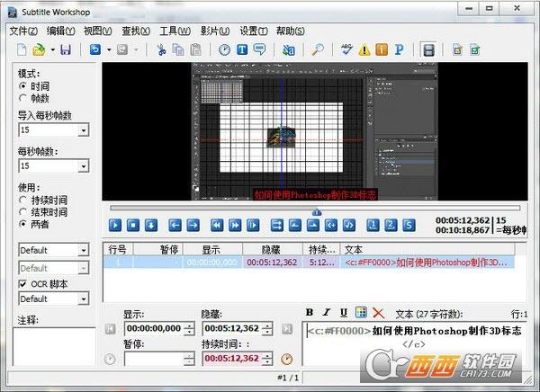
Task: Click the 隐藏 column header
Action: 273,249
